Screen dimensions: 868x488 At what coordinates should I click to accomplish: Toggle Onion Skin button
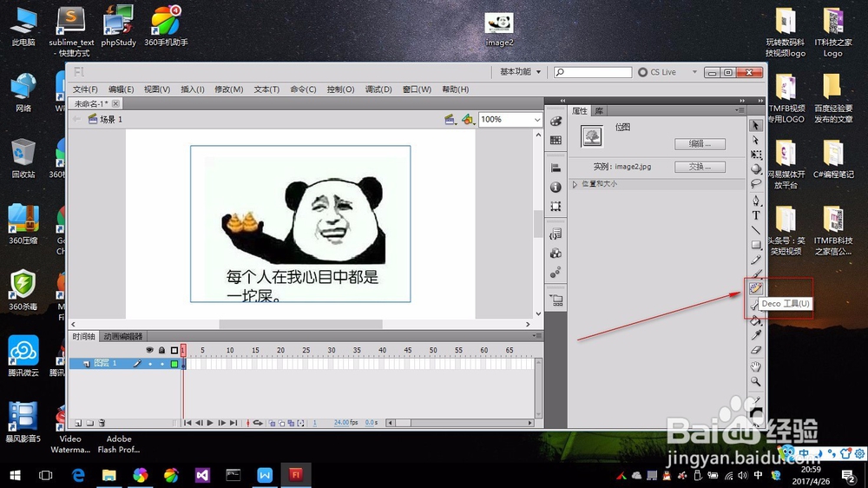(272, 423)
